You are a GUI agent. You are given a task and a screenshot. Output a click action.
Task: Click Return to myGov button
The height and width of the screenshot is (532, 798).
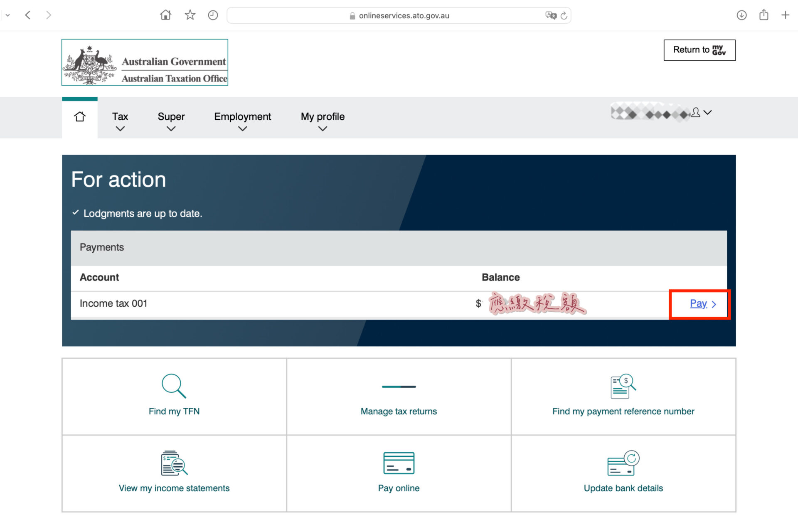[699, 50]
